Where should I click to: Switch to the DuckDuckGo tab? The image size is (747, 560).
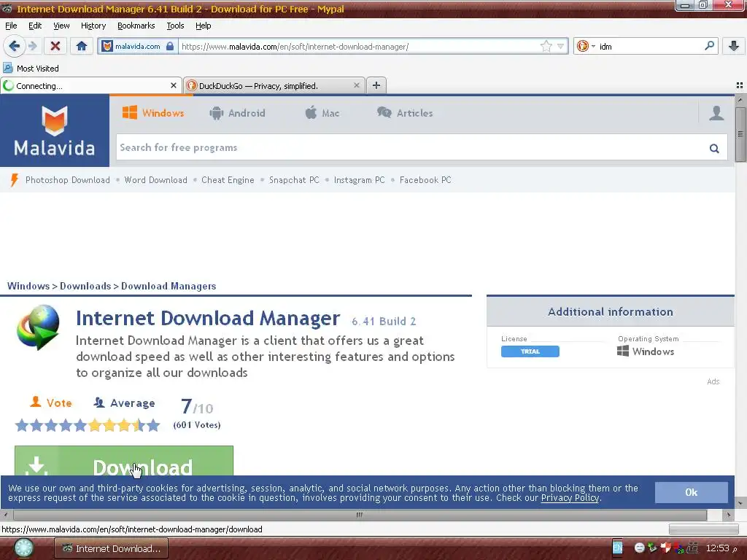(274, 86)
